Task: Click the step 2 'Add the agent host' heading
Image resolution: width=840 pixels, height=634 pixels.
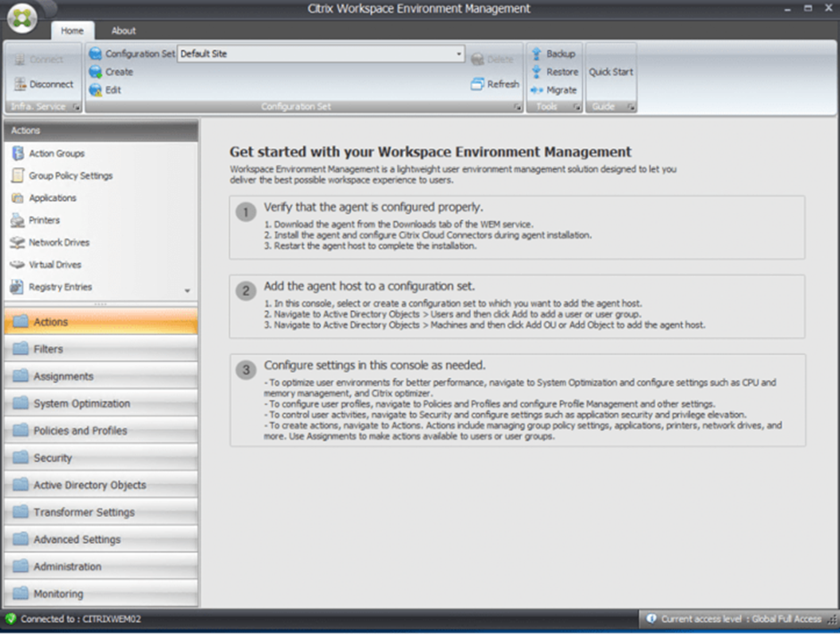Action: pos(369,286)
